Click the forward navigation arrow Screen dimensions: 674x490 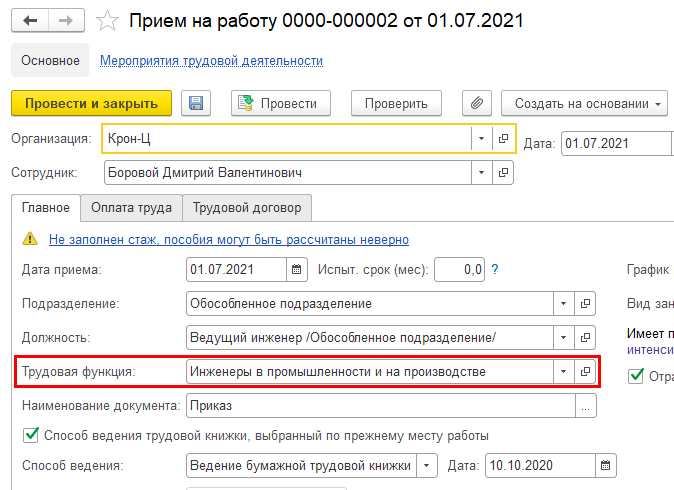[x=66, y=20]
